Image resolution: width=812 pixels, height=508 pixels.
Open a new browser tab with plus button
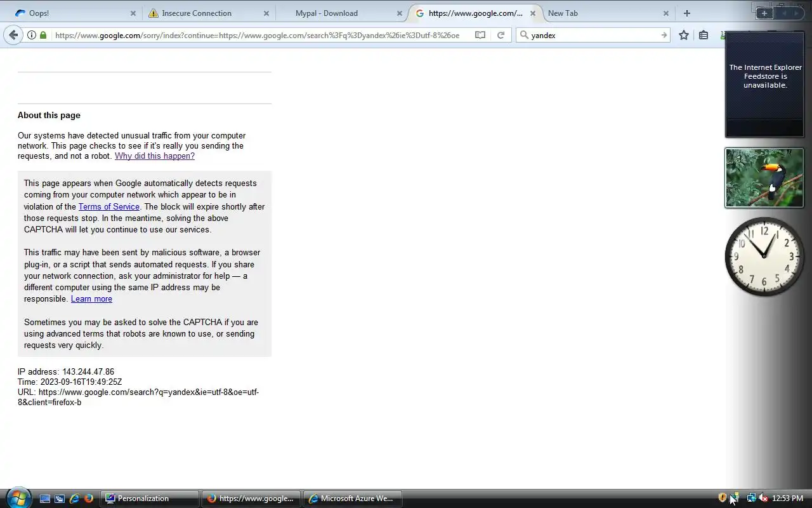pyautogui.click(x=686, y=13)
